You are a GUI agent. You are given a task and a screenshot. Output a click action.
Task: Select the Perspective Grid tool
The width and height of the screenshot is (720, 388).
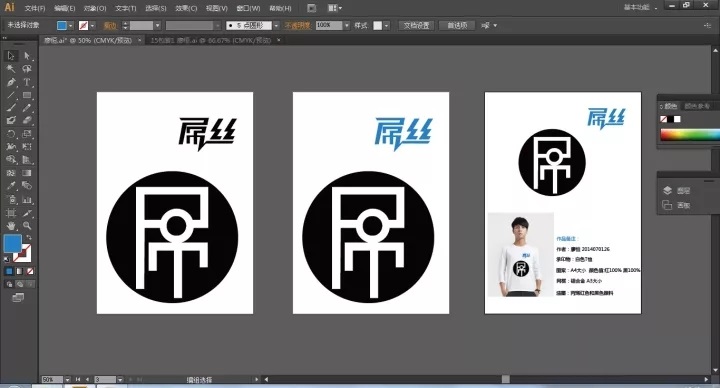[27, 160]
